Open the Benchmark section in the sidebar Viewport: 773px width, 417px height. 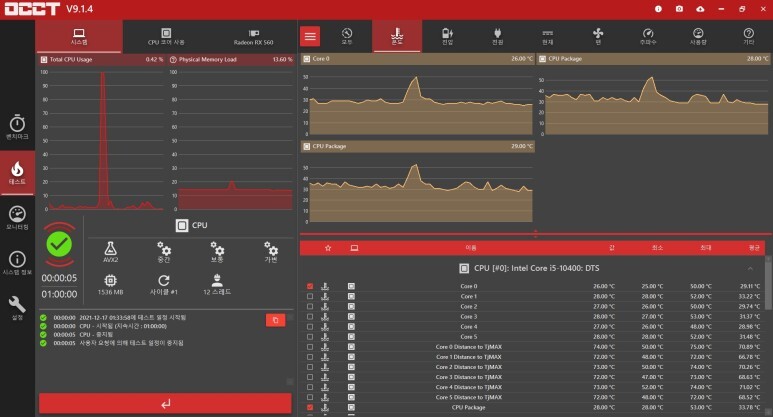coord(17,124)
